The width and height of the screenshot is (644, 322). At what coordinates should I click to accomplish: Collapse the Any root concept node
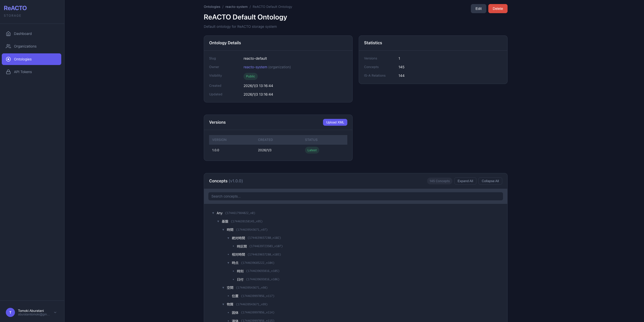tap(213, 213)
